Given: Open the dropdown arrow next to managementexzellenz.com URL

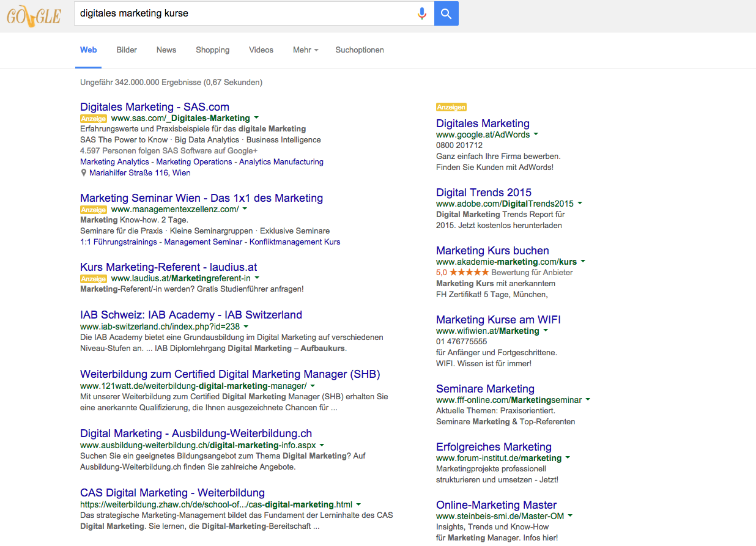Looking at the screenshot, I should [245, 209].
